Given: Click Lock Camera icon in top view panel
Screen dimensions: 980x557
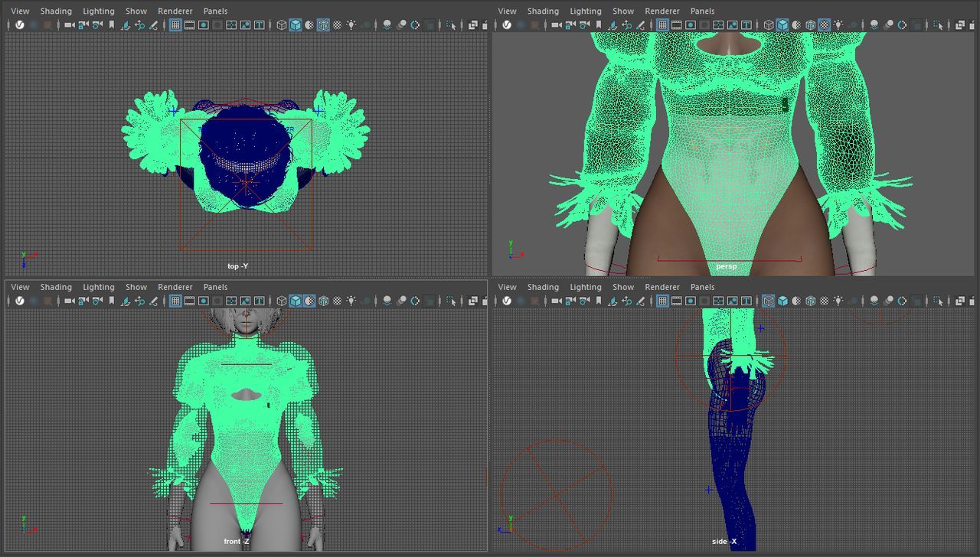Looking at the screenshot, I should tap(83, 24).
